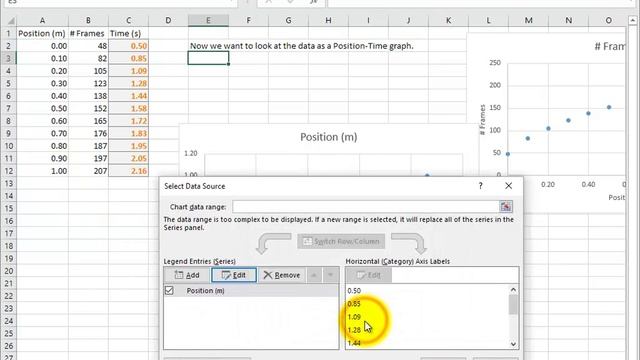Image resolution: width=640 pixels, height=360 pixels.
Task: Select row 20 header
Action: [9, 271]
